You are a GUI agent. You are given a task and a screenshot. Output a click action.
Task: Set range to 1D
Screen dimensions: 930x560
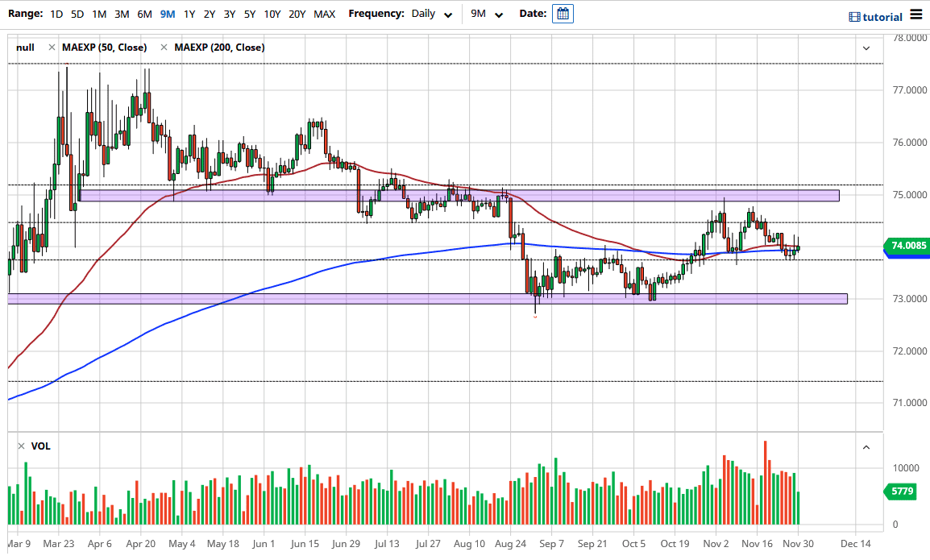(56, 14)
